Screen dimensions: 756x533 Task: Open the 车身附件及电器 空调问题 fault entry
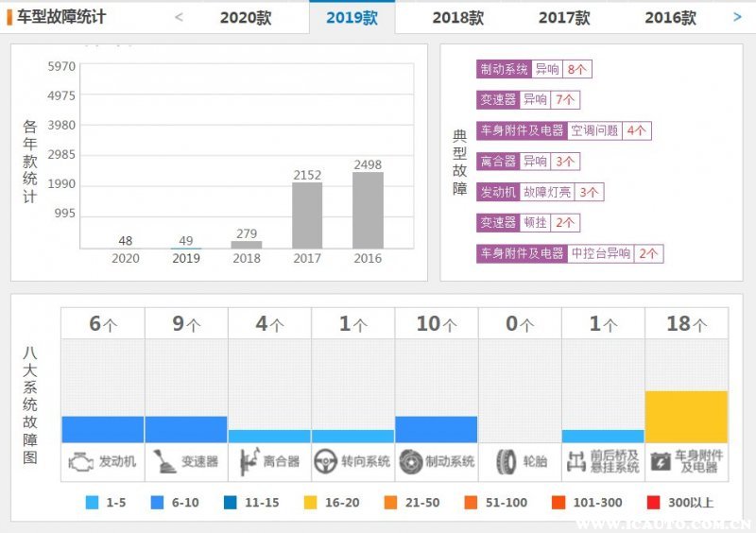pyautogui.click(x=563, y=130)
